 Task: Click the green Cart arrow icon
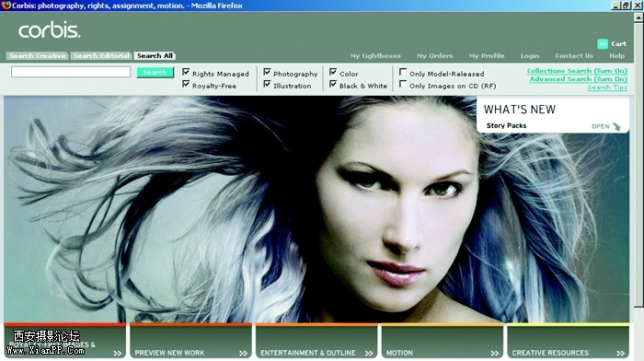[x=602, y=44]
